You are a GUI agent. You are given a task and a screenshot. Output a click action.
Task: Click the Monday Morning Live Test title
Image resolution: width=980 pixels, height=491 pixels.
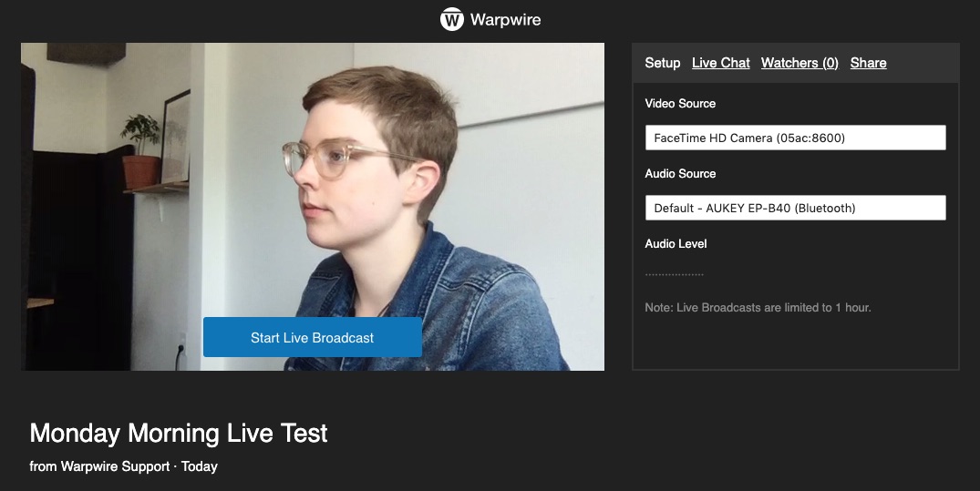(x=179, y=433)
